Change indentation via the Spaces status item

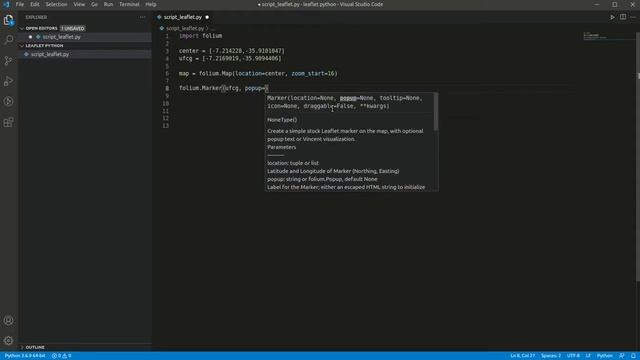[x=551, y=356]
